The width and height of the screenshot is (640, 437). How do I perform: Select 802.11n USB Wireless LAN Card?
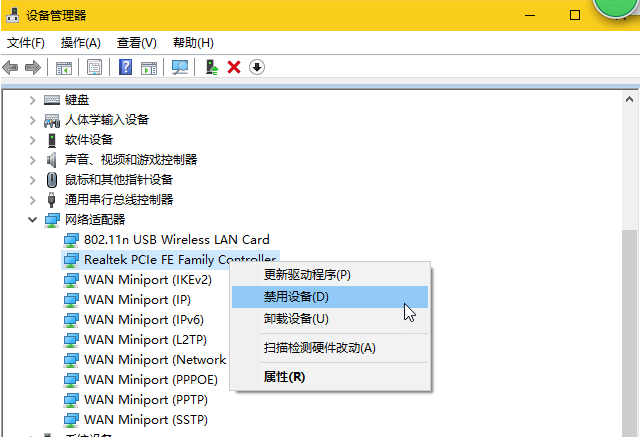[177, 240]
